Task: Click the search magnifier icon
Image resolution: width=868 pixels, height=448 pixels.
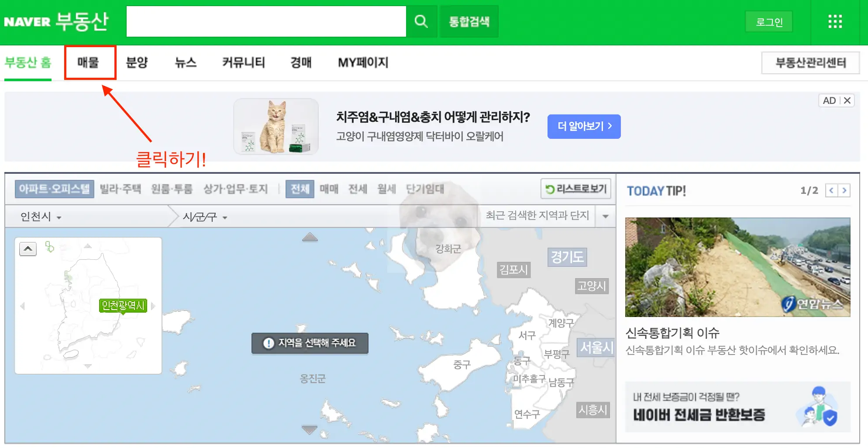Action: [x=420, y=21]
